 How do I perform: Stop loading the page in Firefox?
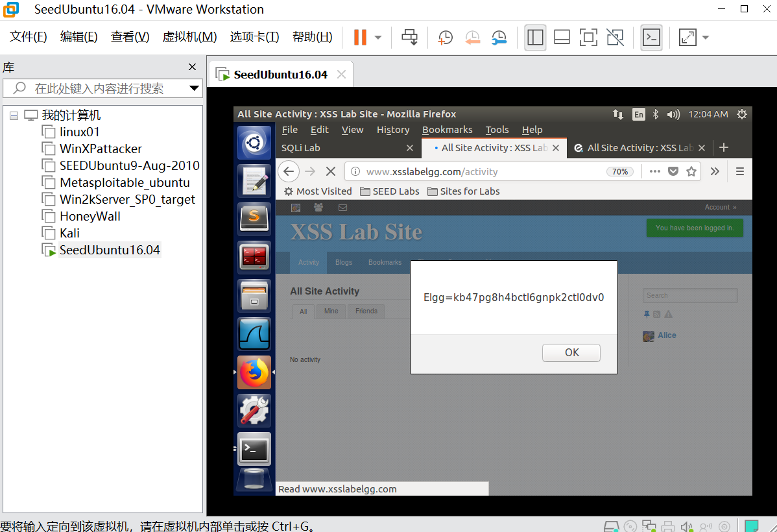[x=331, y=171]
